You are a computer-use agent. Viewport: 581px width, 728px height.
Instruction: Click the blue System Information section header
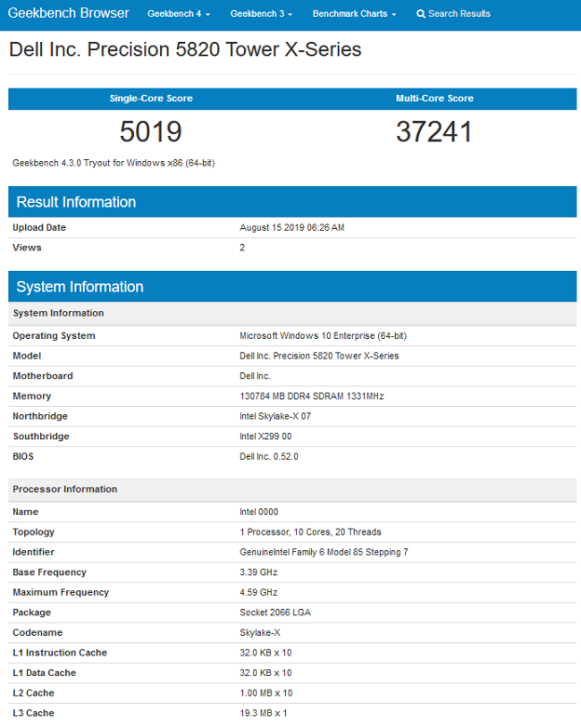coord(292,287)
